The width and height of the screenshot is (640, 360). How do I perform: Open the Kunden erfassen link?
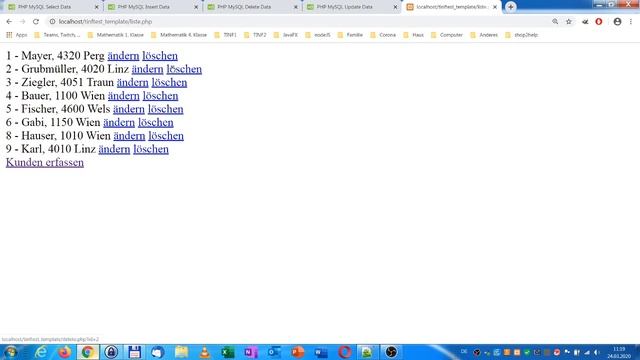point(45,162)
